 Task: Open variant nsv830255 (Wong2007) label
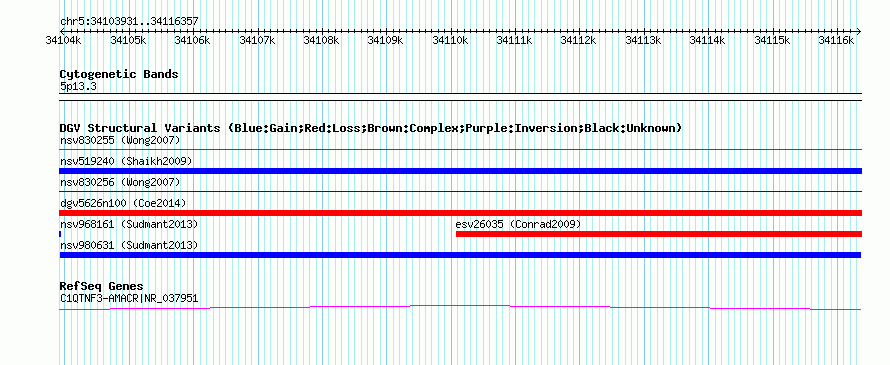pyautogui.click(x=120, y=140)
